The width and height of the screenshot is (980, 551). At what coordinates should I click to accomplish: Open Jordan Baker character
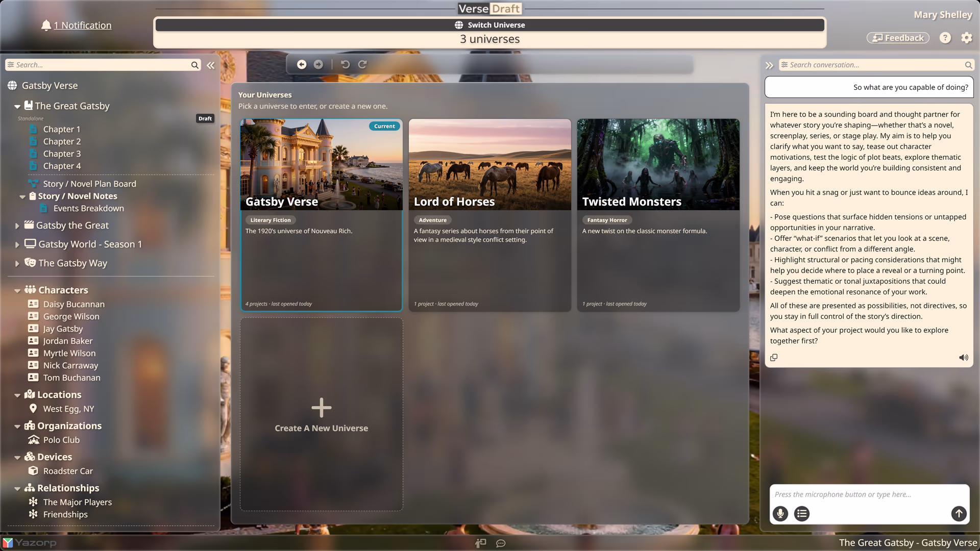tap(67, 341)
